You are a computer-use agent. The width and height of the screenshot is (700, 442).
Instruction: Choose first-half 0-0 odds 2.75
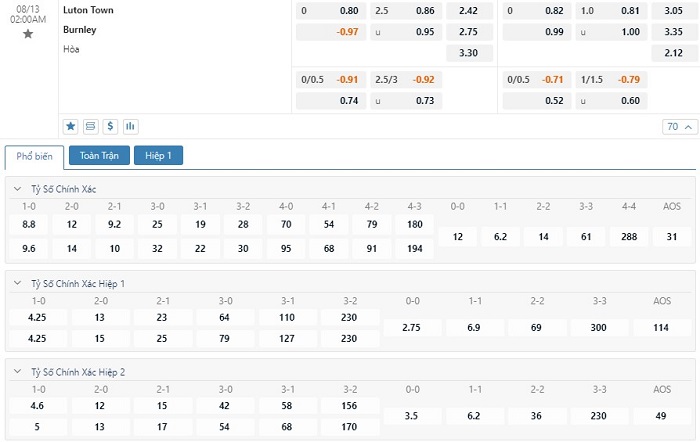pos(412,328)
